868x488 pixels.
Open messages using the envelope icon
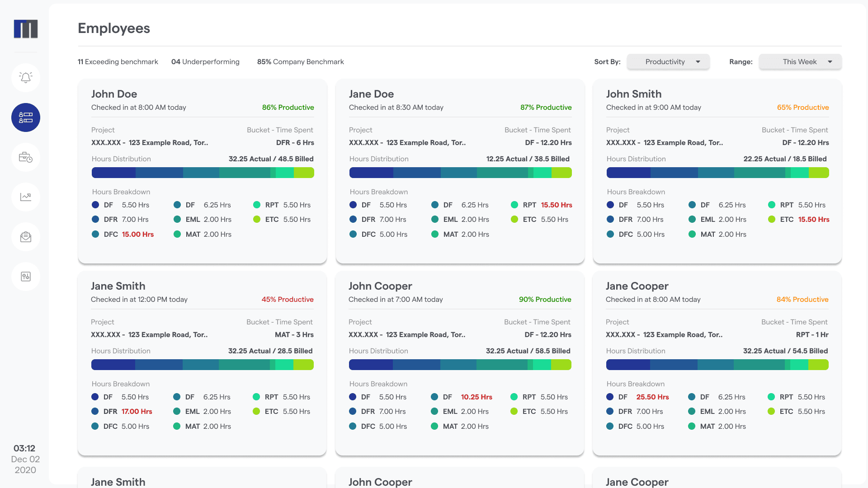(25, 236)
